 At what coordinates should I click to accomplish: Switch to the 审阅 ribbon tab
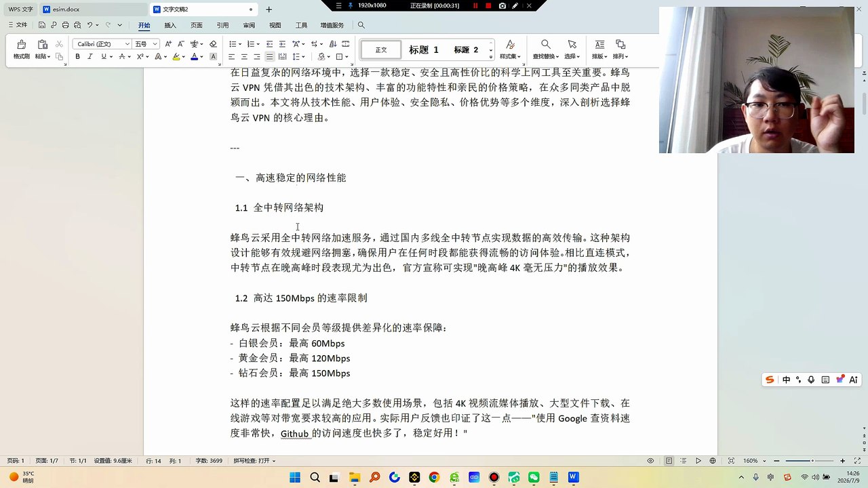(x=249, y=25)
